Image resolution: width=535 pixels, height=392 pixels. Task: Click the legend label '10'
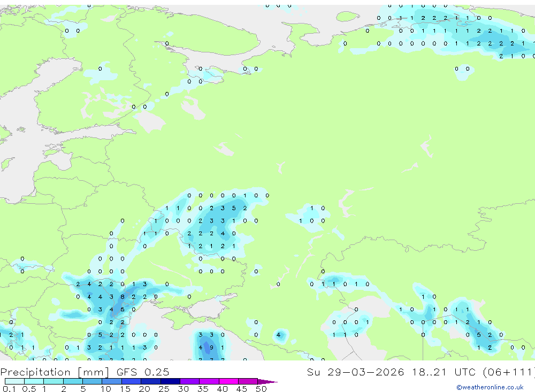(x=106, y=389)
